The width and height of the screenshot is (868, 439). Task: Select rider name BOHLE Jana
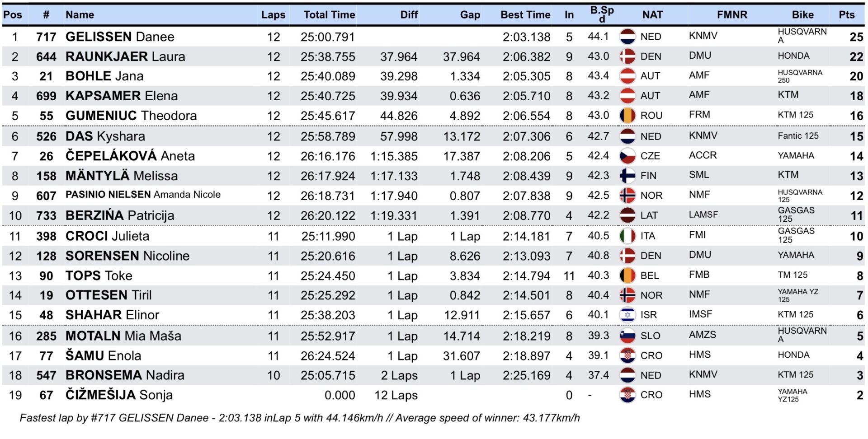(x=104, y=76)
